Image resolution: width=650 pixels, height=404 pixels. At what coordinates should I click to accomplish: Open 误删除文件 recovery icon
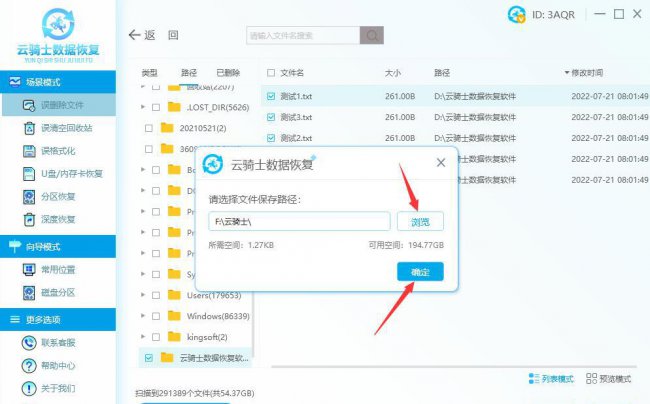29,105
